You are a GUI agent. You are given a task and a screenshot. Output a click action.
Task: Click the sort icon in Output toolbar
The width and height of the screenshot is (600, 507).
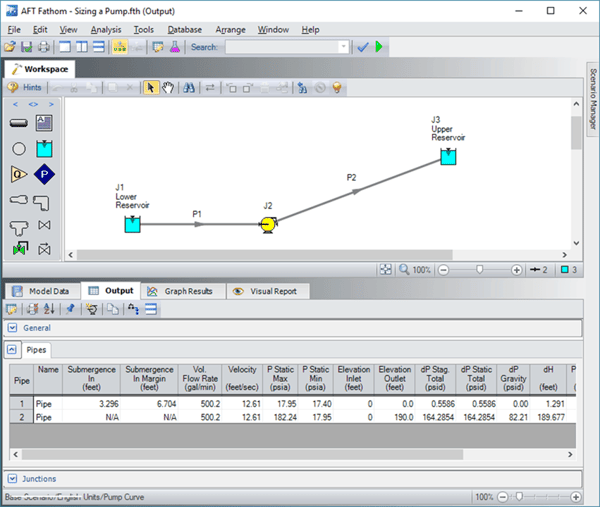49,309
